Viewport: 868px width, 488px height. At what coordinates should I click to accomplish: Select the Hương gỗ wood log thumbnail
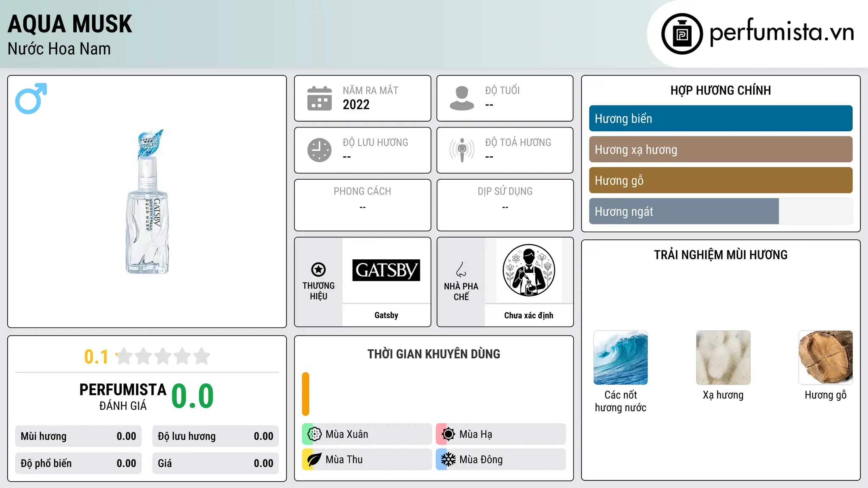pyautogui.click(x=826, y=358)
